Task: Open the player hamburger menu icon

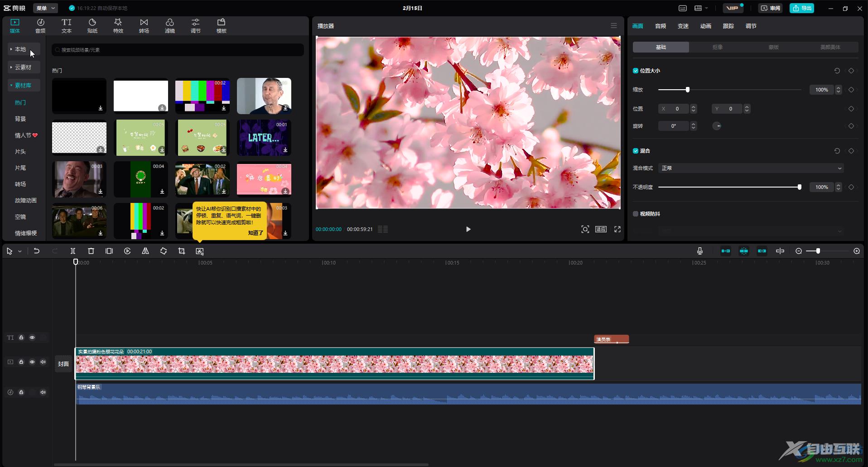Action: tap(614, 26)
